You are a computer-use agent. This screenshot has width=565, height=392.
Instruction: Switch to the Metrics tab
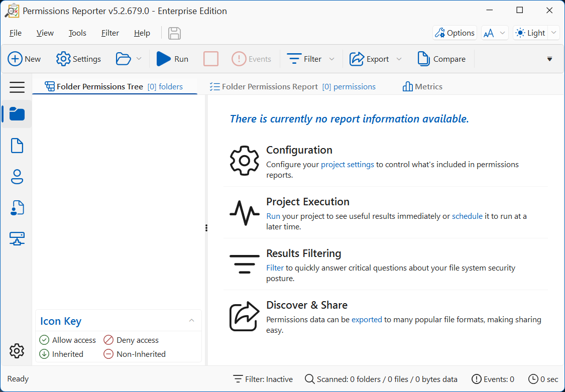coord(422,86)
